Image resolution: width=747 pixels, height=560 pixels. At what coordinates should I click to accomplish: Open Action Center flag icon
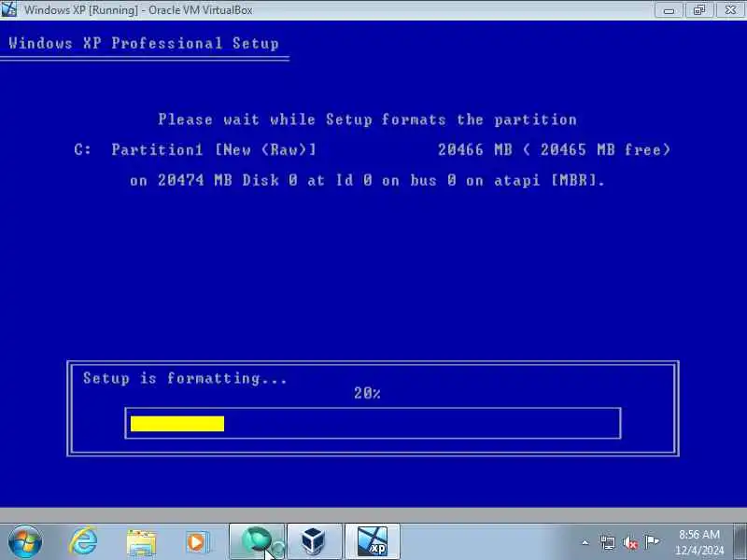click(x=652, y=541)
